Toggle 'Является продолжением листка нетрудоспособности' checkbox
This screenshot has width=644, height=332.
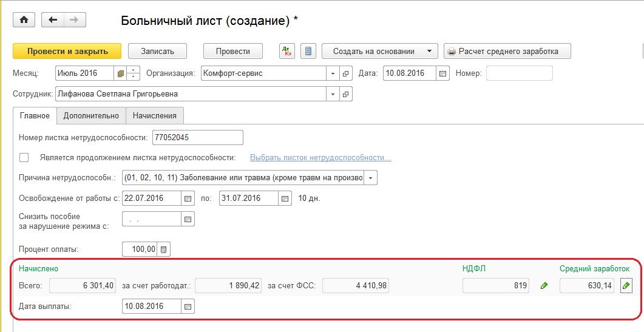click(x=24, y=157)
